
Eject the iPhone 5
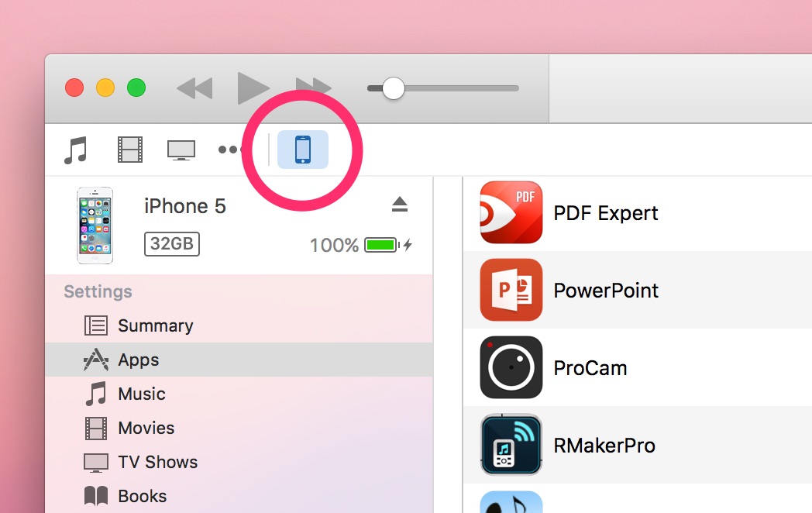(x=400, y=205)
